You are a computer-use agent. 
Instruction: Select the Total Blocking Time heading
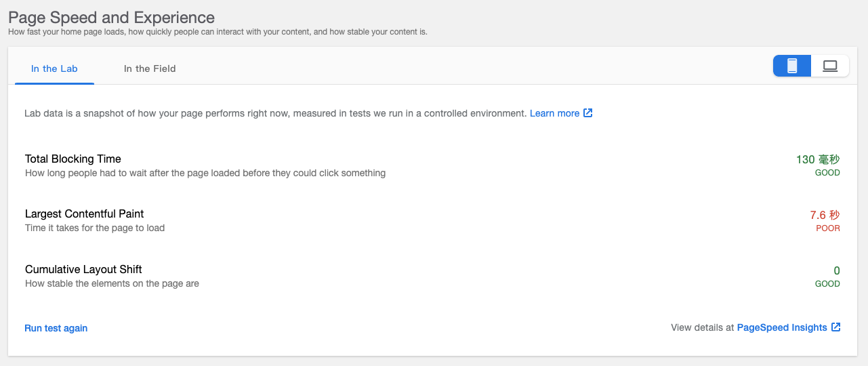click(x=73, y=159)
